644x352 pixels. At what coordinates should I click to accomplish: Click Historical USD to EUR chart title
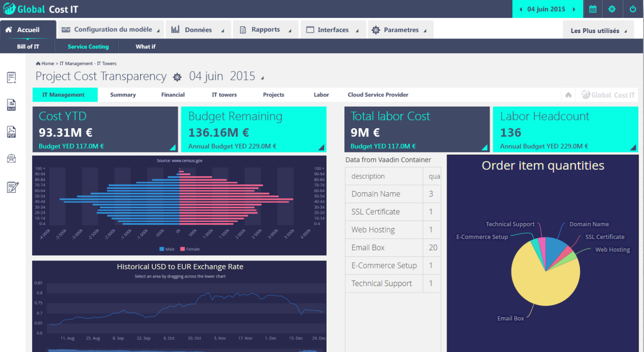tap(180, 267)
